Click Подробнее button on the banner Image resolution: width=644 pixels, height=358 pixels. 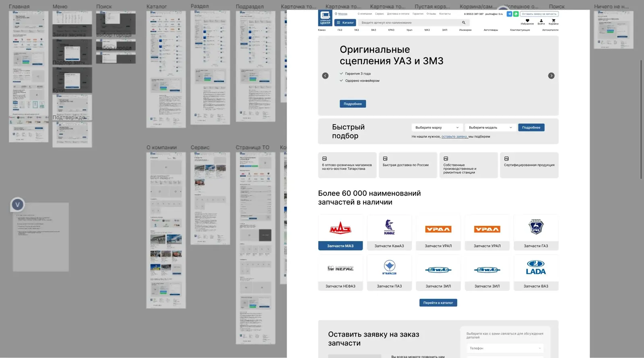point(353,104)
